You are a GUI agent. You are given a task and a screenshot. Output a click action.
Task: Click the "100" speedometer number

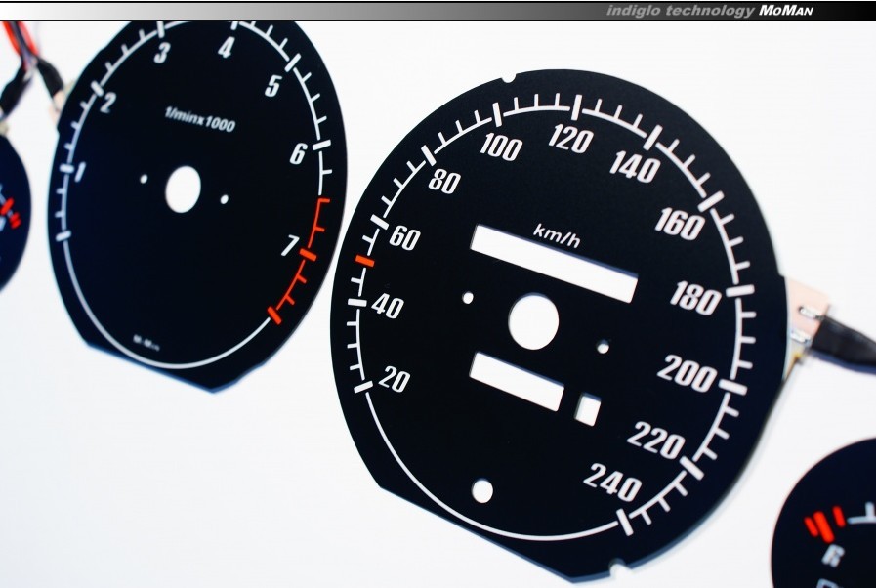pos(501,147)
